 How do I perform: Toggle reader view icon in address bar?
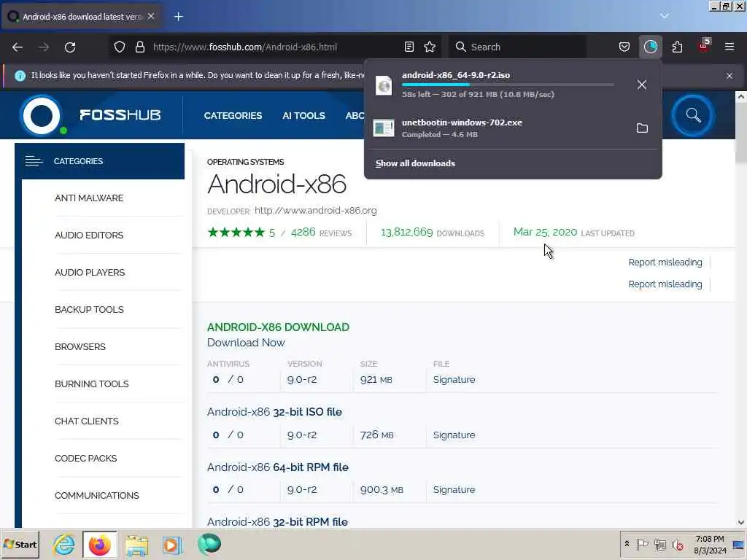pos(409,47)
